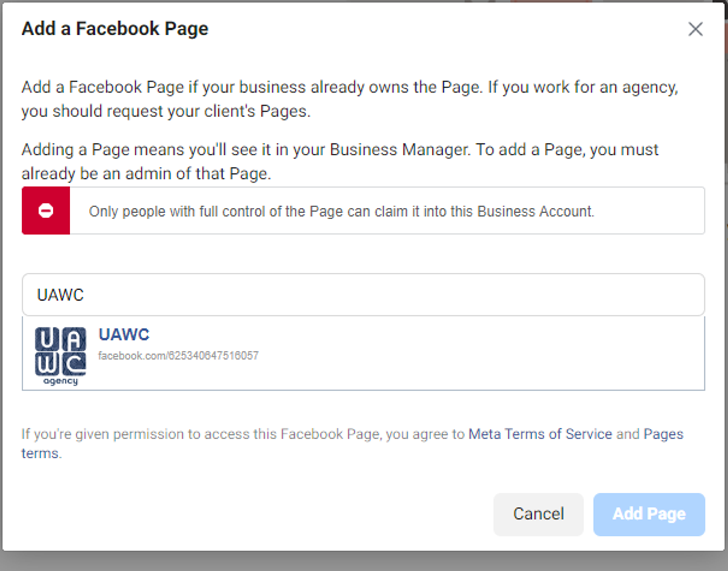Click the Add a Facebook Page title
This screenshot has width=728, height=571.
115,29
